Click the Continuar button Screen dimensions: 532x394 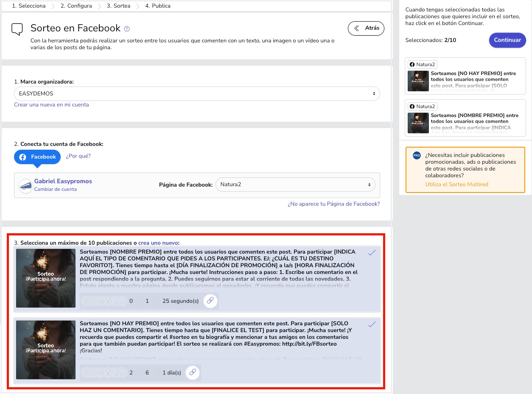[x=507, y=40]
